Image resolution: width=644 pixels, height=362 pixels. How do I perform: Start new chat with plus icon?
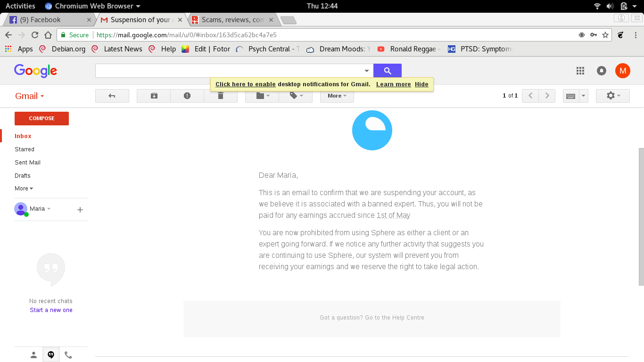coord(80,210)
